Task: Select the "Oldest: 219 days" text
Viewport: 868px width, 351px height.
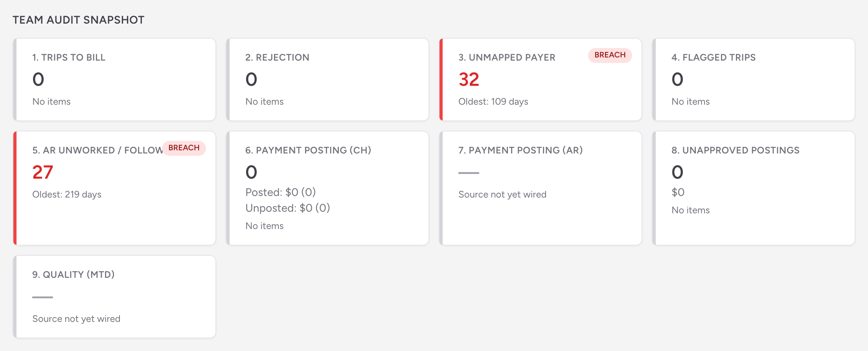Action: click(x=67, y=194)
